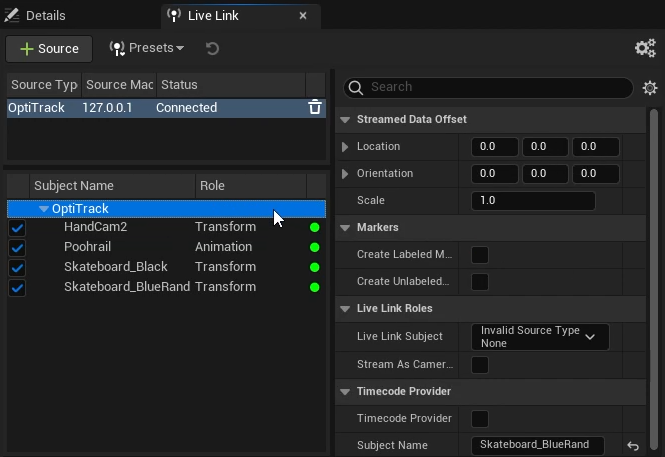Open details panel settings gear near search
The height and width of the screenshot is (457, 665).
[650, 88]
